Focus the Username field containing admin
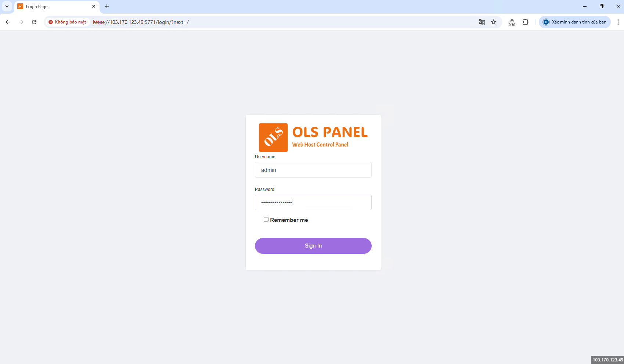624x364 pixels. click(x=313, y=170)
